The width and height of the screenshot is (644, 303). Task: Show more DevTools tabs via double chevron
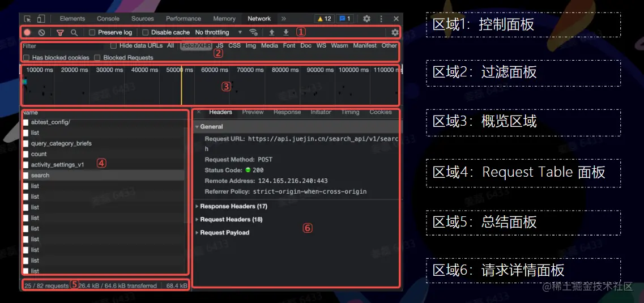tap(283, 19)
